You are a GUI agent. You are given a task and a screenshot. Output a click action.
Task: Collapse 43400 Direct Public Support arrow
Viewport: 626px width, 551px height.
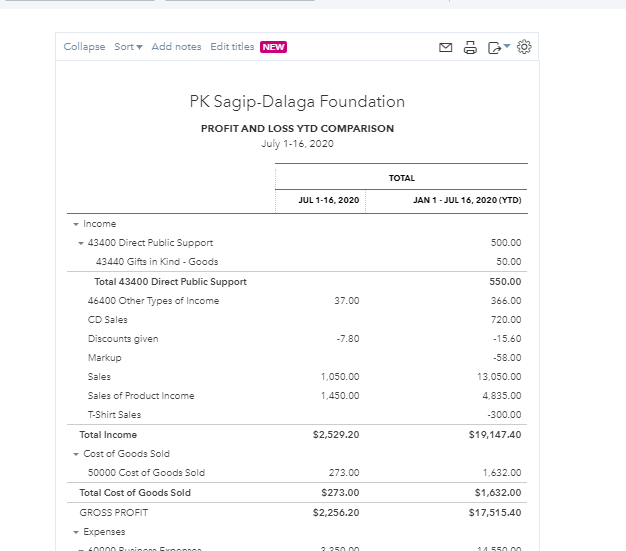click(x=81, y=243)
